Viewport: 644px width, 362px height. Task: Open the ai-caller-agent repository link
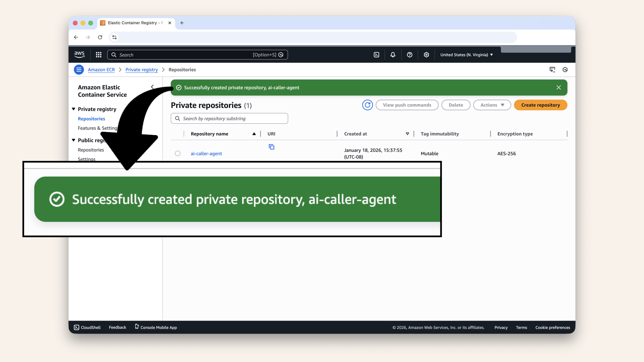[206, 153]
